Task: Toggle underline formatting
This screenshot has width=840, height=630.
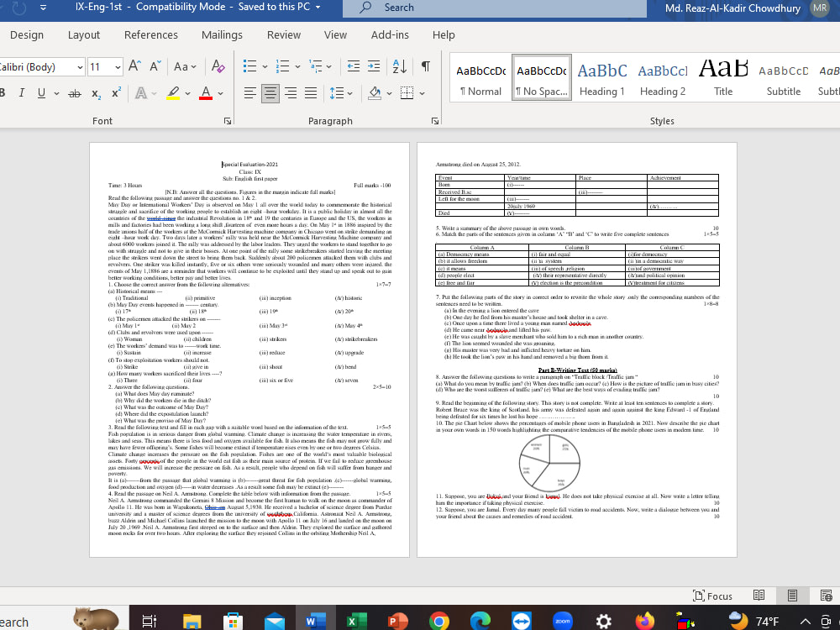Action: coord(41,93)
